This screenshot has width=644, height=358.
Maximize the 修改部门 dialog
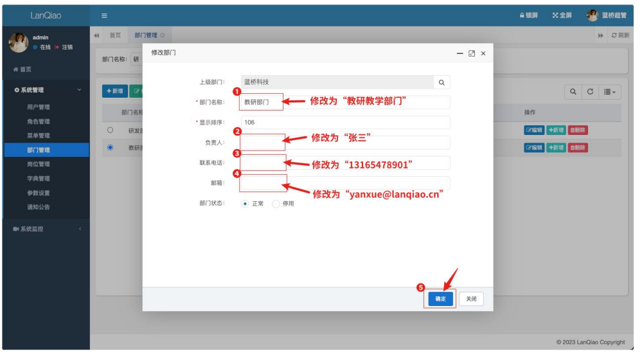[472, 53]
